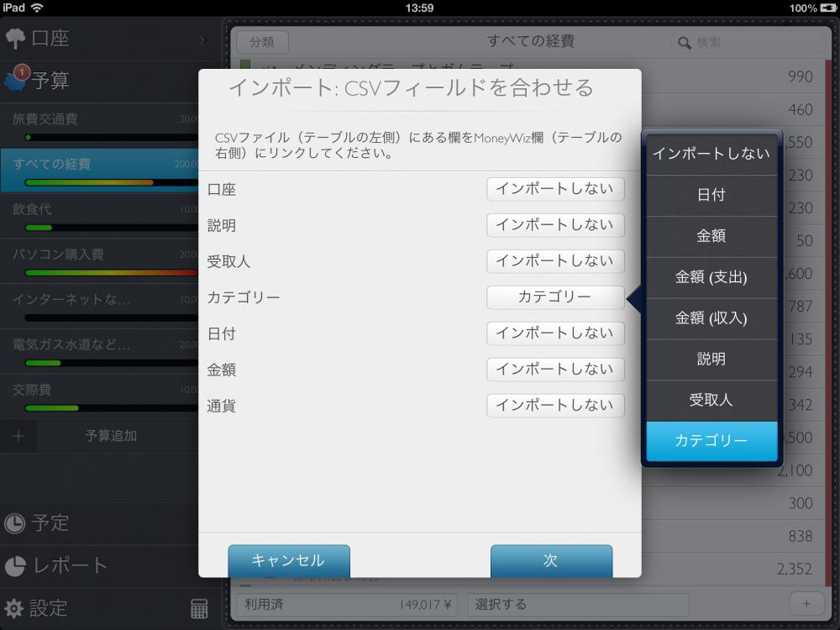Tap the 交際費 progress bar

tap(112, 409)
